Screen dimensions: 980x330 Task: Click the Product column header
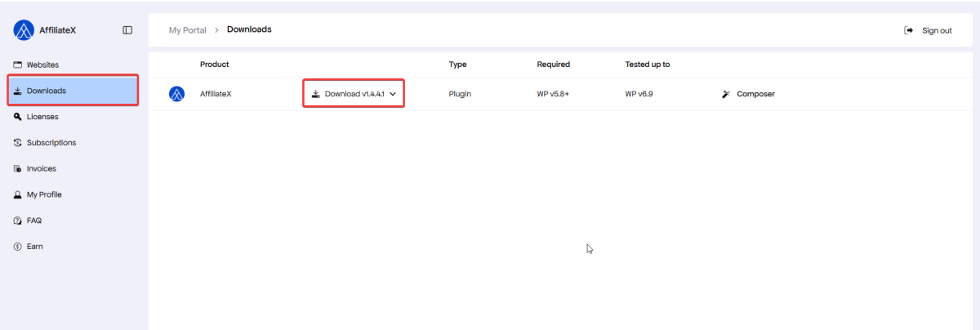click(215, 65)
